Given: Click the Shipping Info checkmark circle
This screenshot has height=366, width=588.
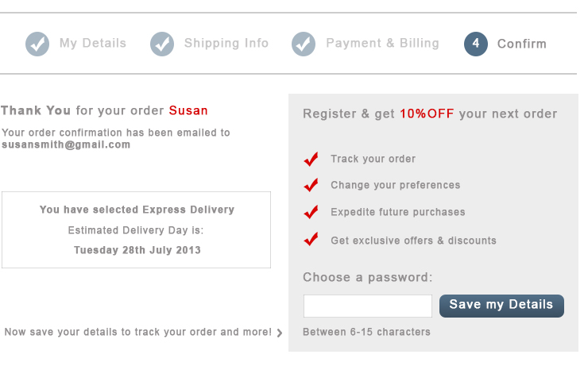Looking at the screenshot, I should (162, 44).
